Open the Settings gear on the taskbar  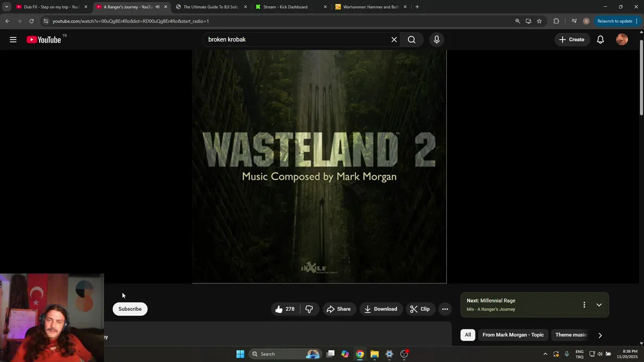pos(389,354)
